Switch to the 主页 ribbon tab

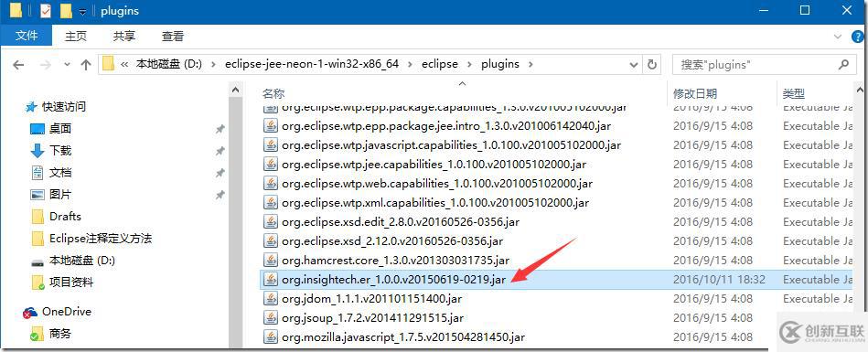(x=76, y=36)
